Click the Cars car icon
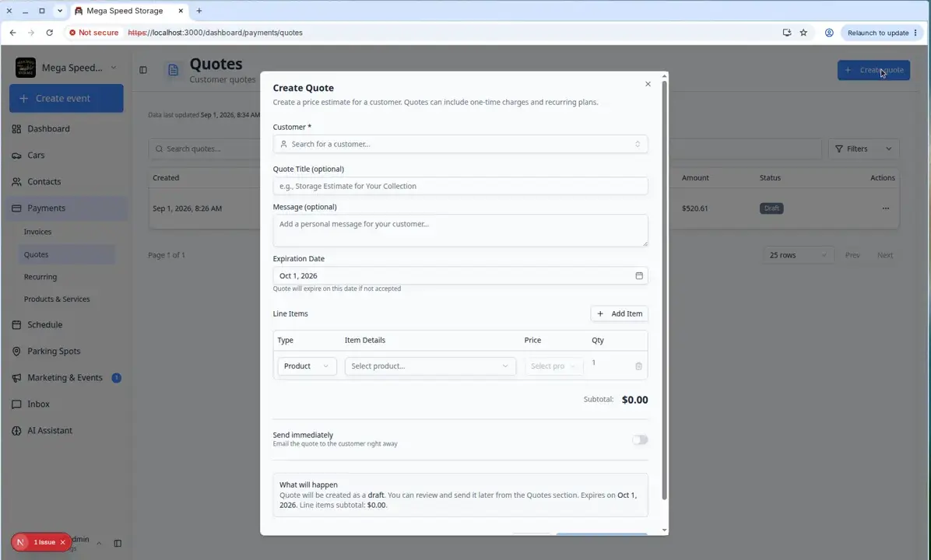This screenshot has width=931, height=560. (16, 156)
